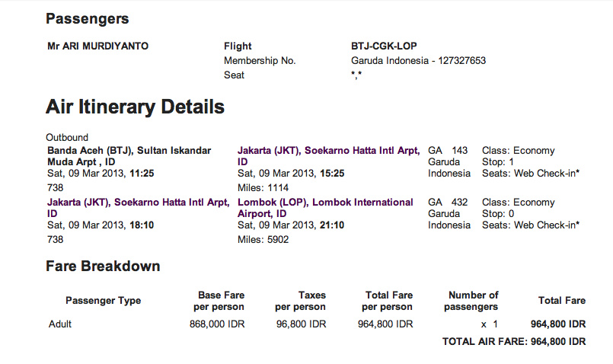The image size is (613, 364).
Task: Click the Miles: 5902 text
Action: (263, 239)
